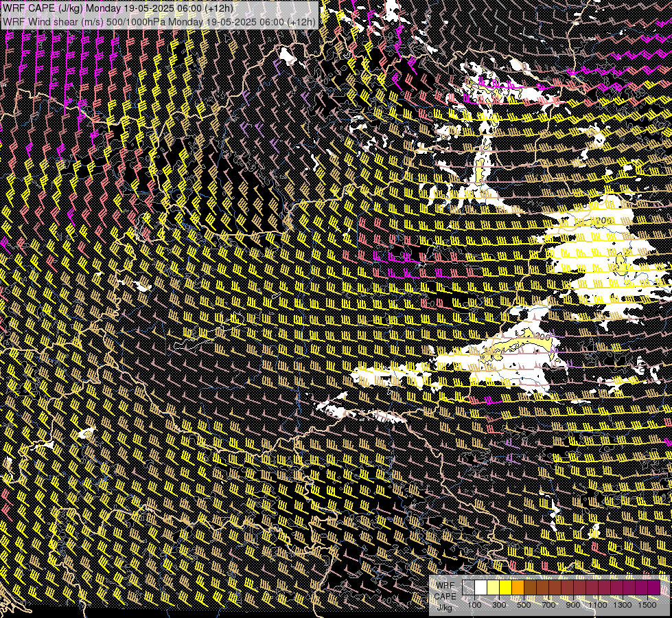Select the pale yellow legend swatch

(494, 587)
